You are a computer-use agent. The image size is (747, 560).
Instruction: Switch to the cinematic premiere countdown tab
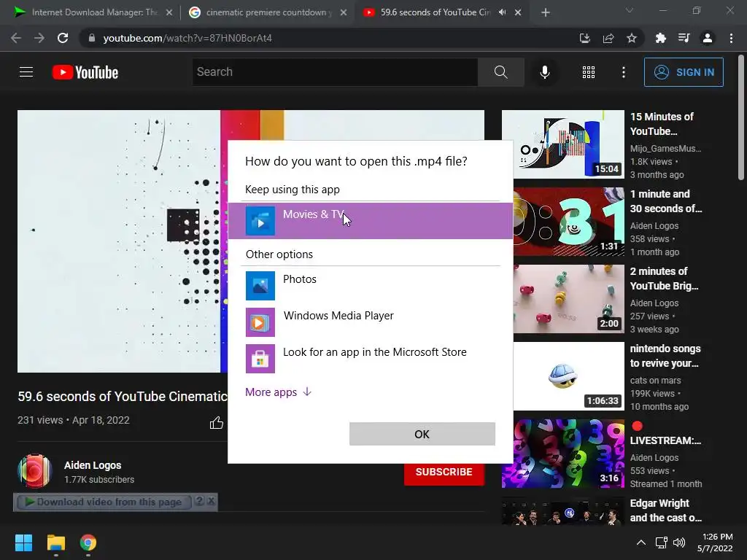coord(269,12)
